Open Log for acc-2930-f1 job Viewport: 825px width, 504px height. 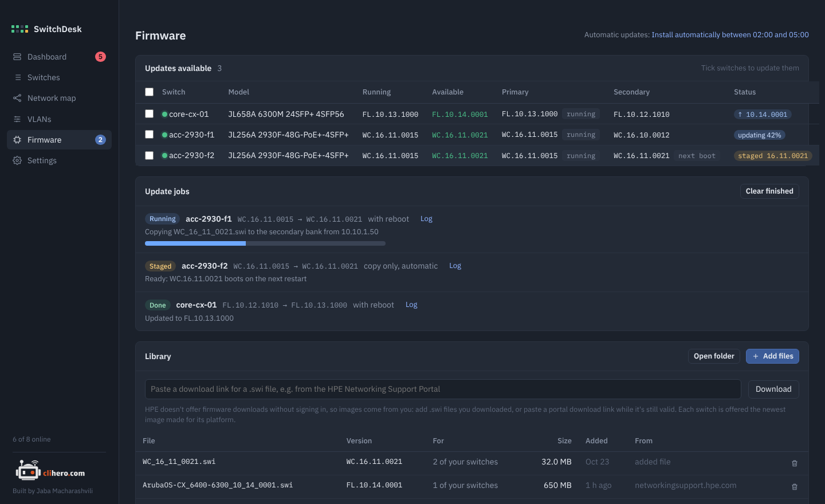tap(426, 219)
